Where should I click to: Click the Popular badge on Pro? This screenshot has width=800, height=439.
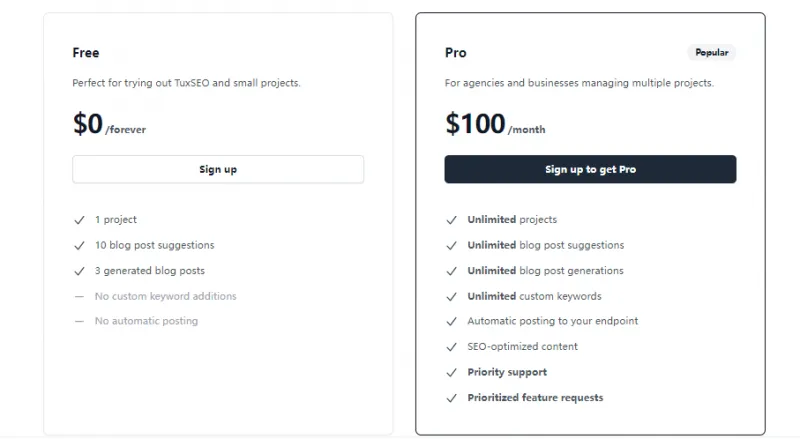711,52
